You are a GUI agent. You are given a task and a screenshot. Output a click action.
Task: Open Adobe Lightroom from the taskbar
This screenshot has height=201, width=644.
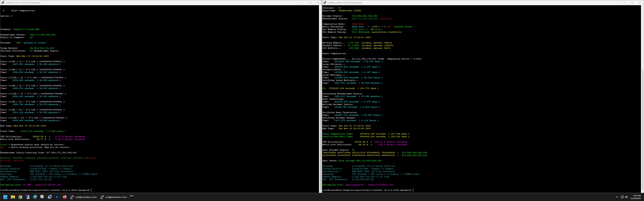(x=57, y=197)
